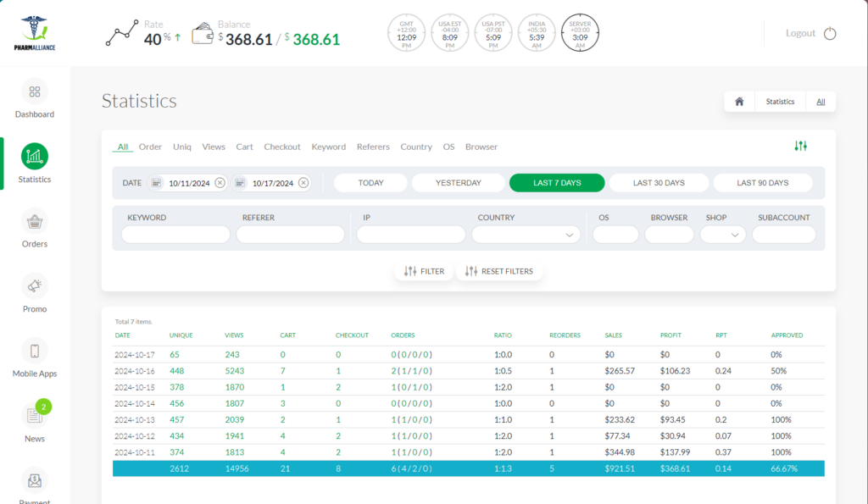Screen dimensions: 868x504
Task: Click sales value $344.98
Action: pyautogui.click(x=620, y=452)
